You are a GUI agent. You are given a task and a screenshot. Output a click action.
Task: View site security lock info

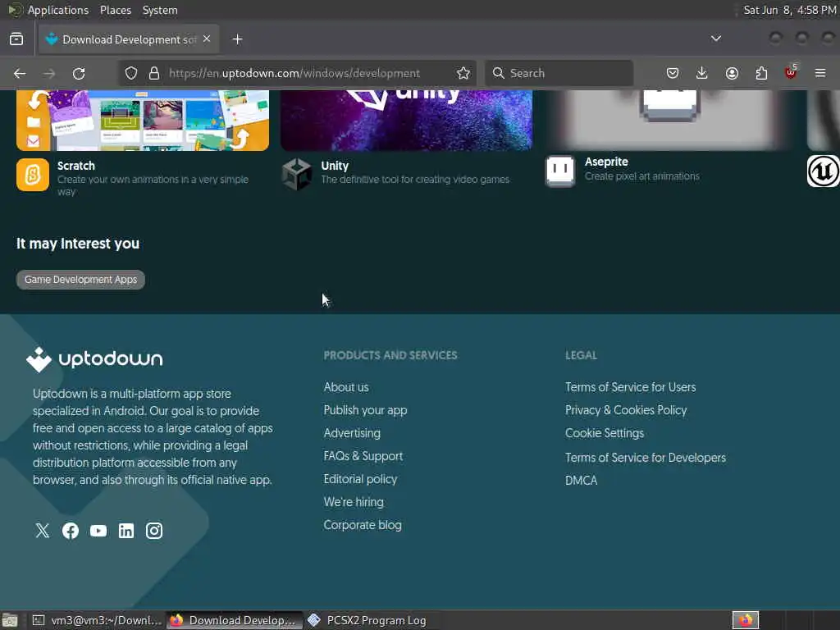(x=154, y=73)
